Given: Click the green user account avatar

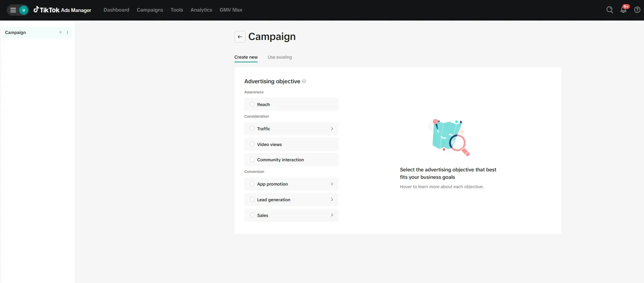Looking at the screenshot, I should click(x=24, y=10).
